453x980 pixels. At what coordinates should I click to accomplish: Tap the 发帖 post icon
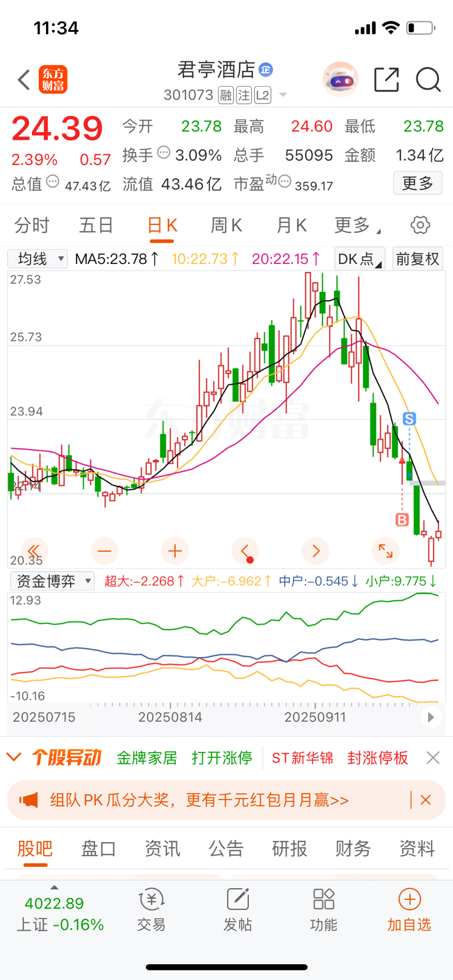tap(238, 910)
